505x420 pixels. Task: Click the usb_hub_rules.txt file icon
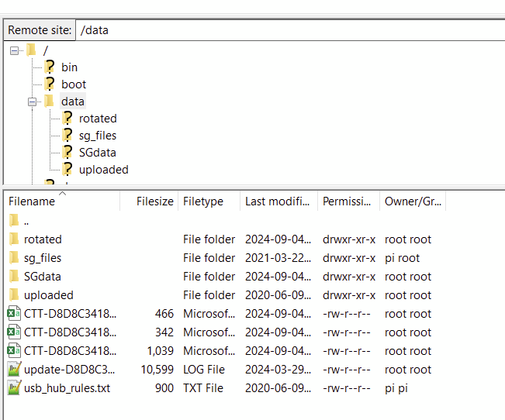[13, 388]
